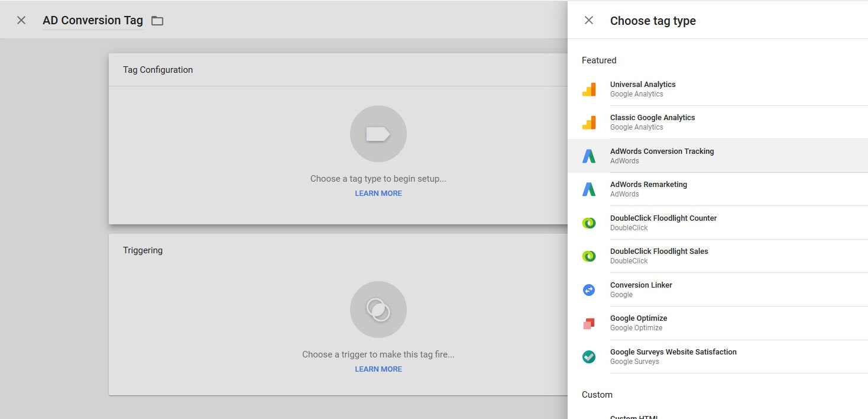
Task: Click the Tag Configuration card heading
Action: click(158, 70)
